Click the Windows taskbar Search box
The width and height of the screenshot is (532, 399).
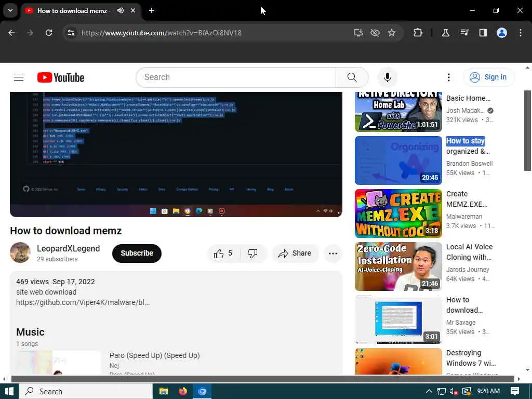point(86,391)
